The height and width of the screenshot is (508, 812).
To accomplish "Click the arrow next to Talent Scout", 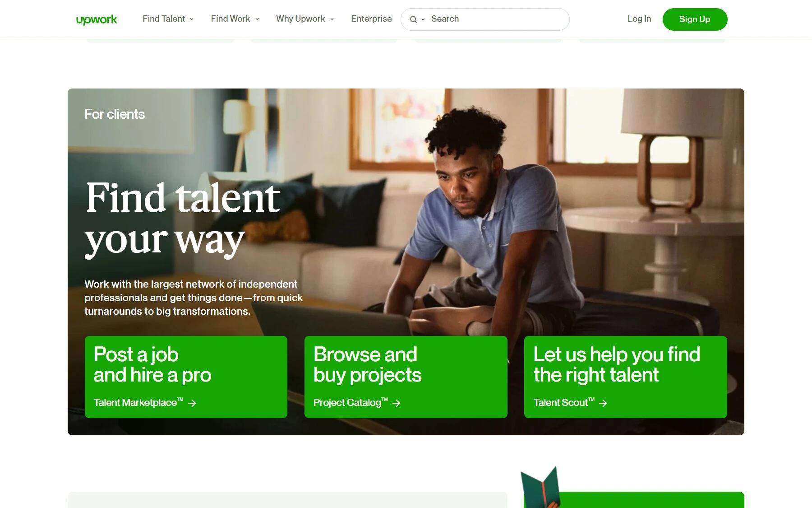I will [603, 403].
